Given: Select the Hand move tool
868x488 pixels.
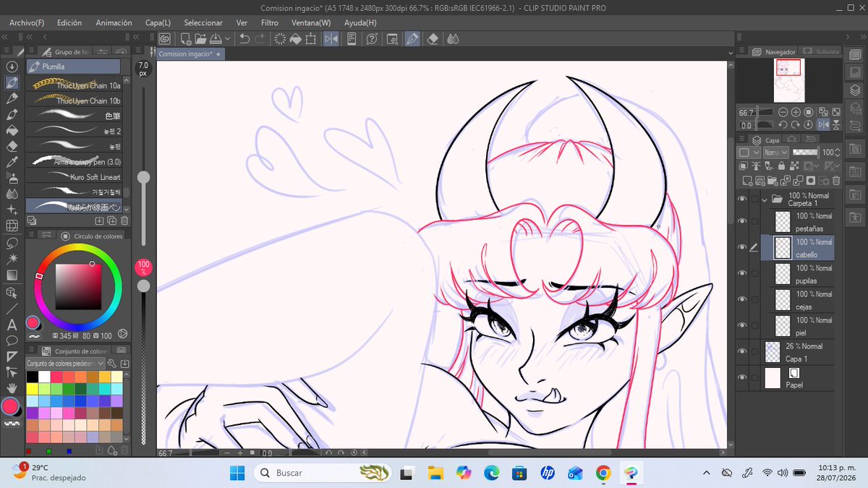Looking at the screenshot, I should (x=12, y=388).
